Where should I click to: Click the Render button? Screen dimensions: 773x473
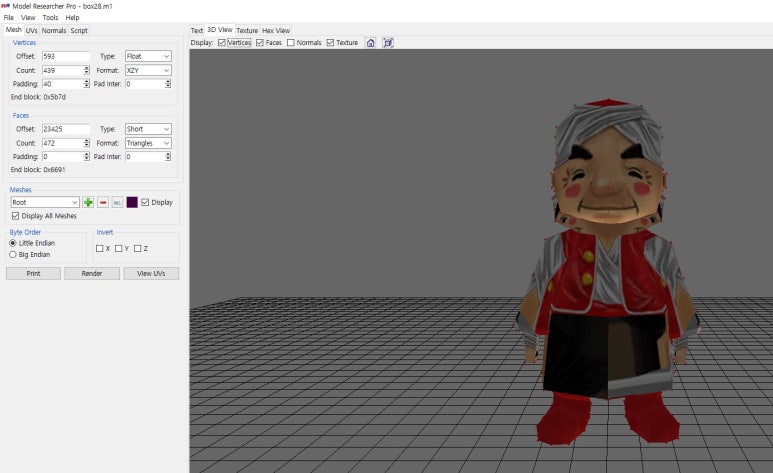pos(92,273)
